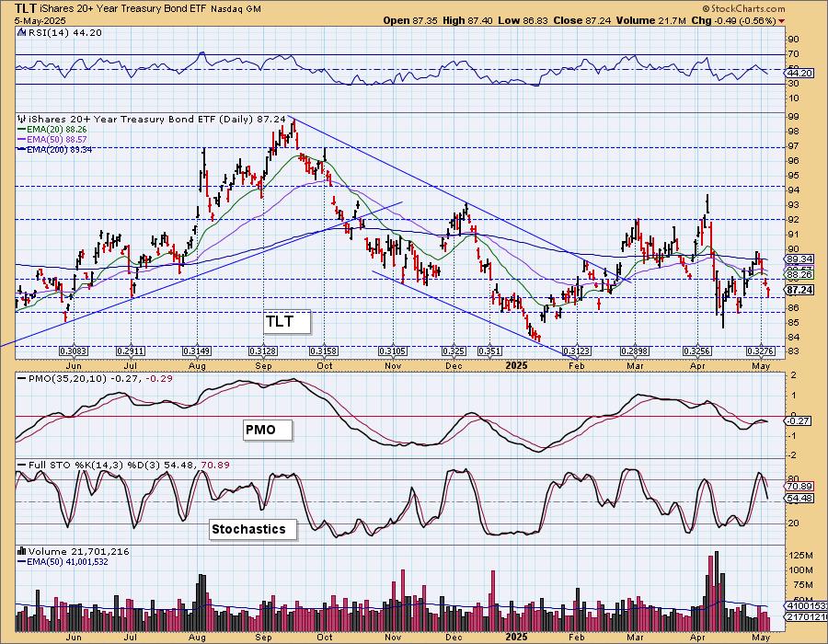Click the Chg -0.49 (-0.56%) value
The width and height of the screenshot is (828, 644).
[x=733, y=20]
